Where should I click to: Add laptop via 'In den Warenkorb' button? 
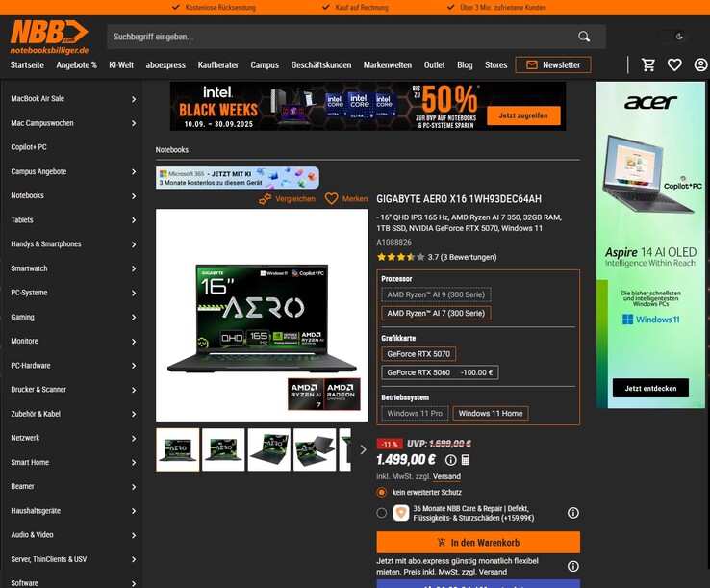click(x=478, y=542)
